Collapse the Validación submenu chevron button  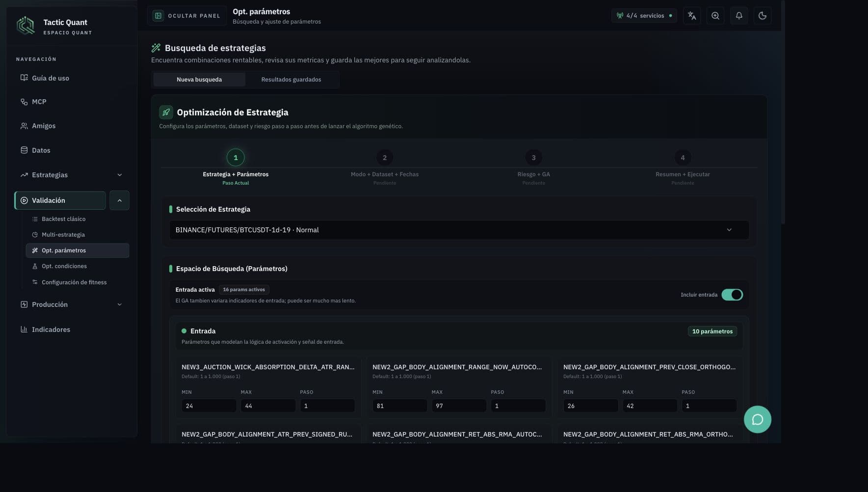(x=119, y=200)
